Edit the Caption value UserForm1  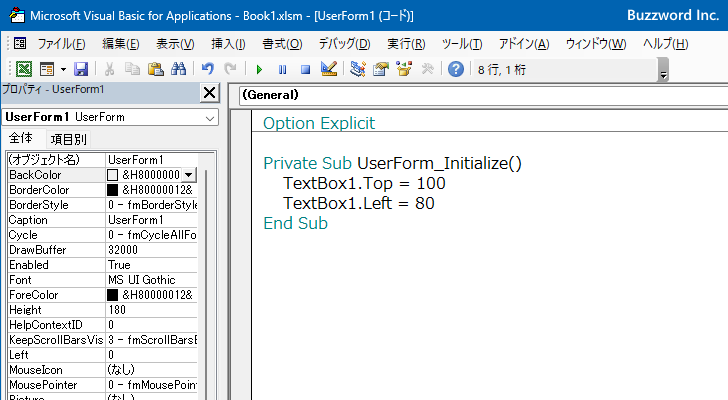click(x=151, y=219)
